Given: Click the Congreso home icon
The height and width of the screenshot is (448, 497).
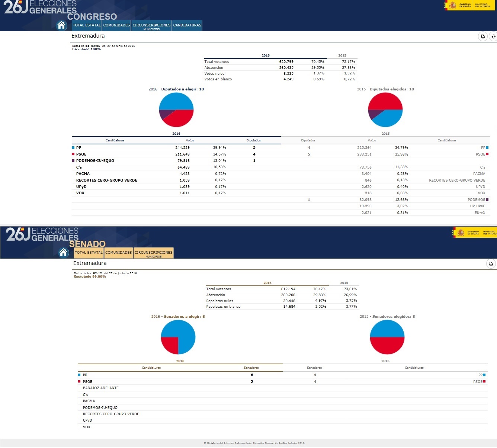Looking at the screenshot, I should (x=61, y=25).
